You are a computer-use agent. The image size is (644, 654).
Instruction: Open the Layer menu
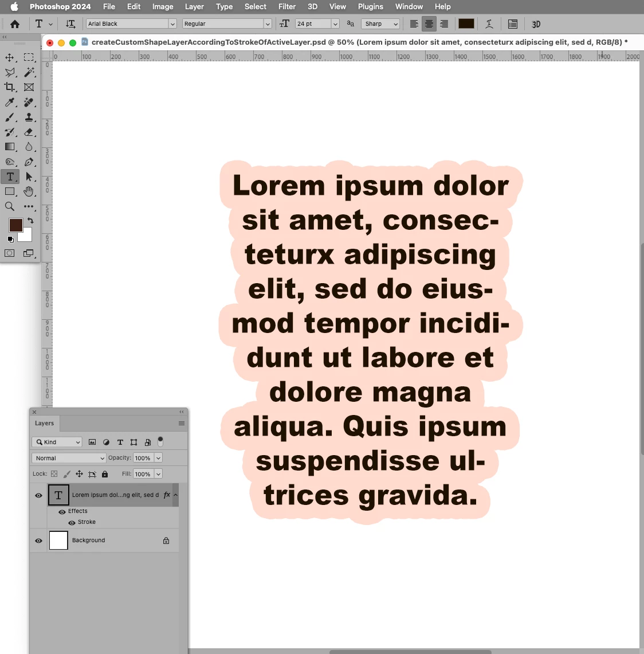(194, 7)
